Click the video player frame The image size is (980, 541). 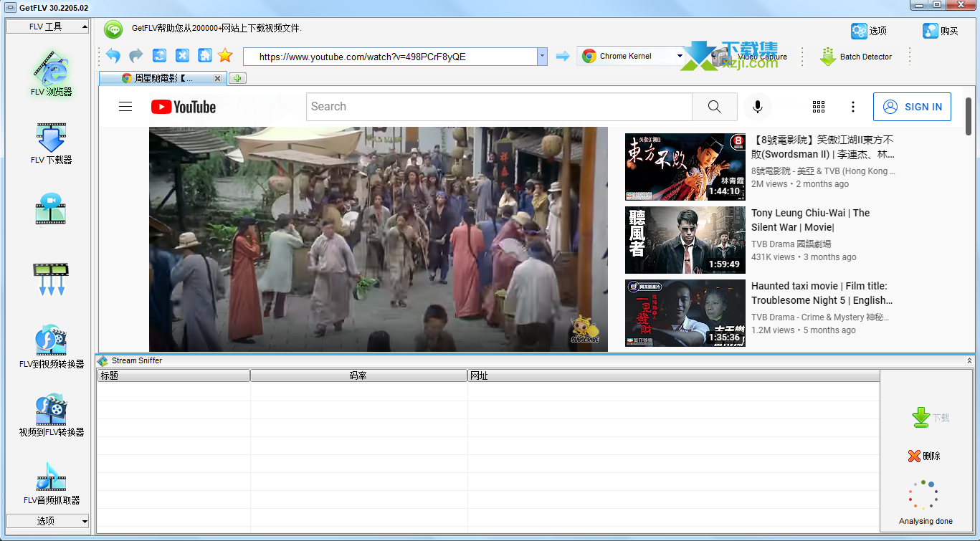(x=379, y=239)
